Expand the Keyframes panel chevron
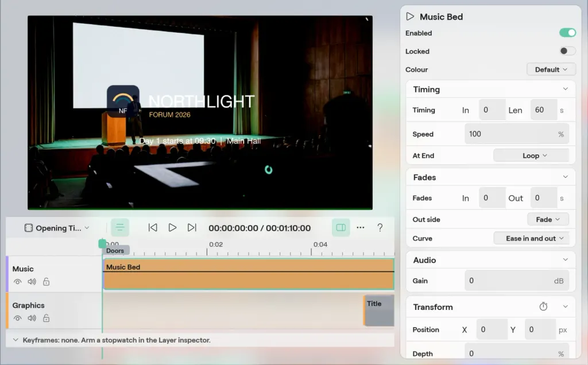The width and height of the screenshot is (588, 365). (x=16, y=340)
